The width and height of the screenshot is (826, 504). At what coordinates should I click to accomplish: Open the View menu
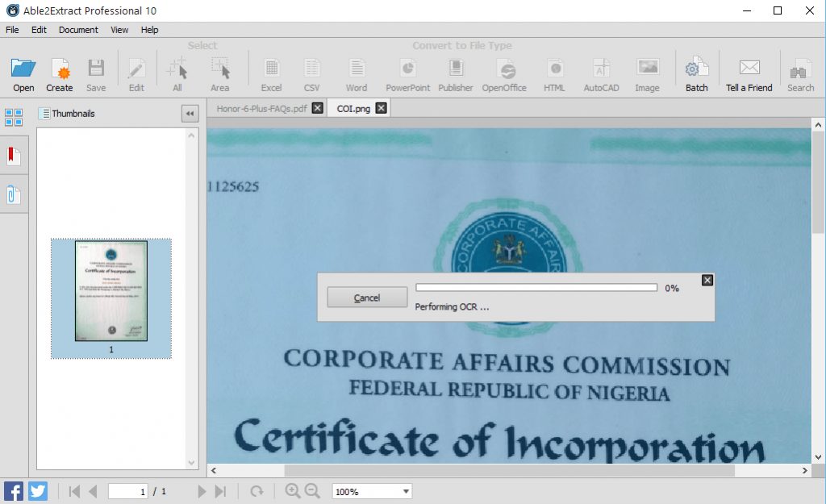119,30
